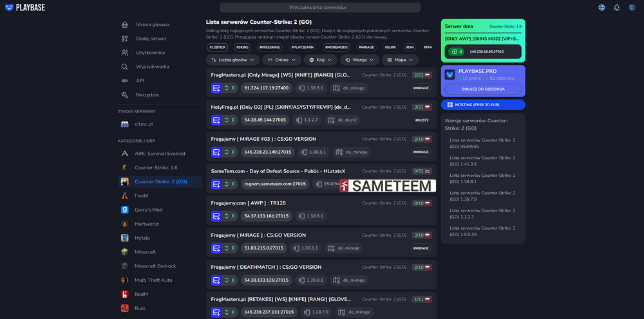Click the PLAYBASE logo
The height and width of the screenshot is (319, 644).
tap(25, 7)
